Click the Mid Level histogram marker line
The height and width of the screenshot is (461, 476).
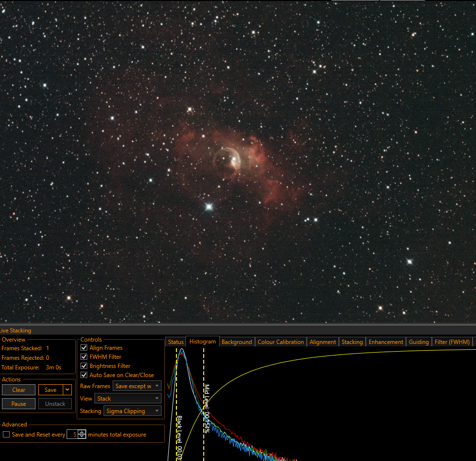coord(204,404)
